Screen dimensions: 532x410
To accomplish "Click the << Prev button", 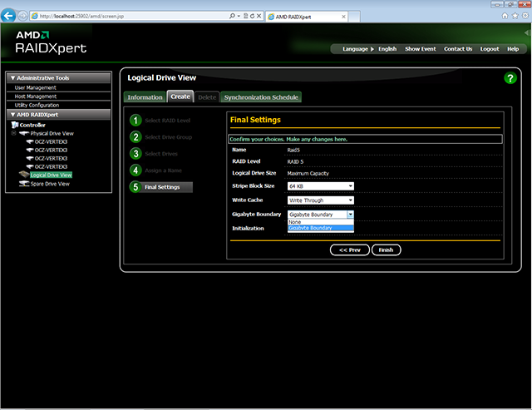I will point(349,249).
